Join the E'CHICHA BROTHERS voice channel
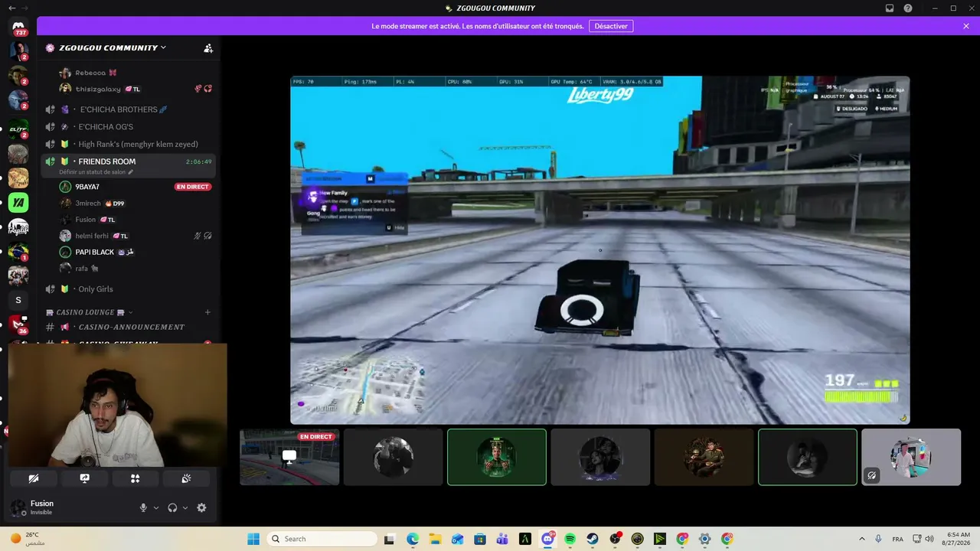This screenshot has height=551, width=980. pyautogui.click(x=129, y=109)
